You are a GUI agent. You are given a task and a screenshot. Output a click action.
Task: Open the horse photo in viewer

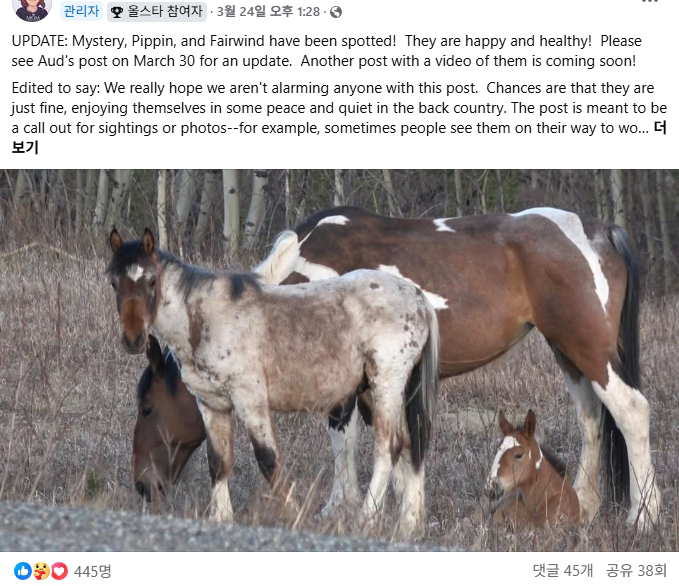[x=340, y=360]
